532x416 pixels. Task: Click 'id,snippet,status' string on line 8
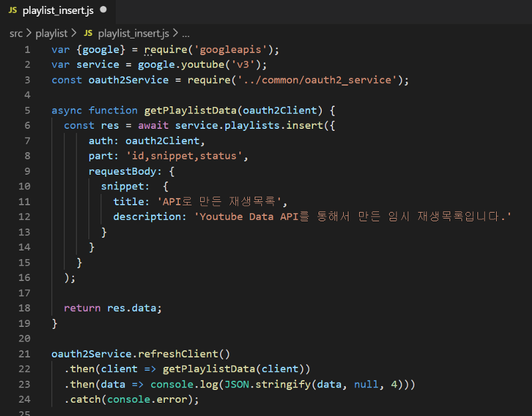tap(184, 156)
